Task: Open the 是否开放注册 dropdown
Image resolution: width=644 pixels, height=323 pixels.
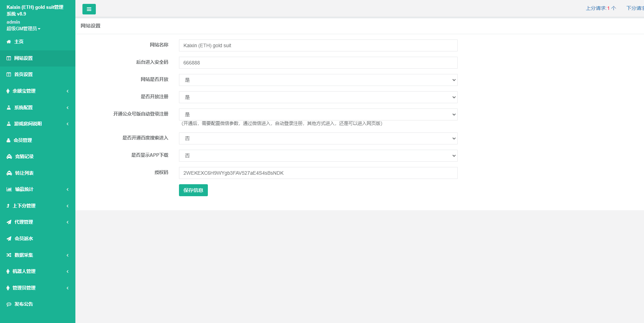Action: click(318, 97)
